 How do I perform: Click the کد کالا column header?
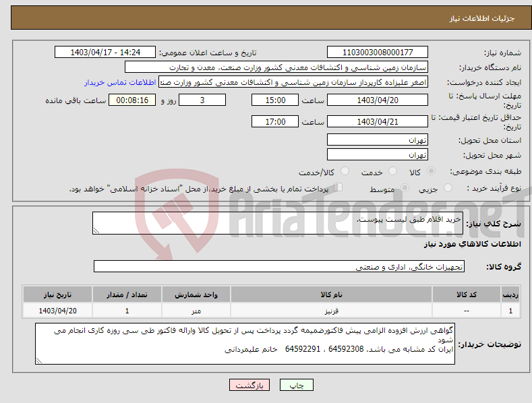pos(467,294)
